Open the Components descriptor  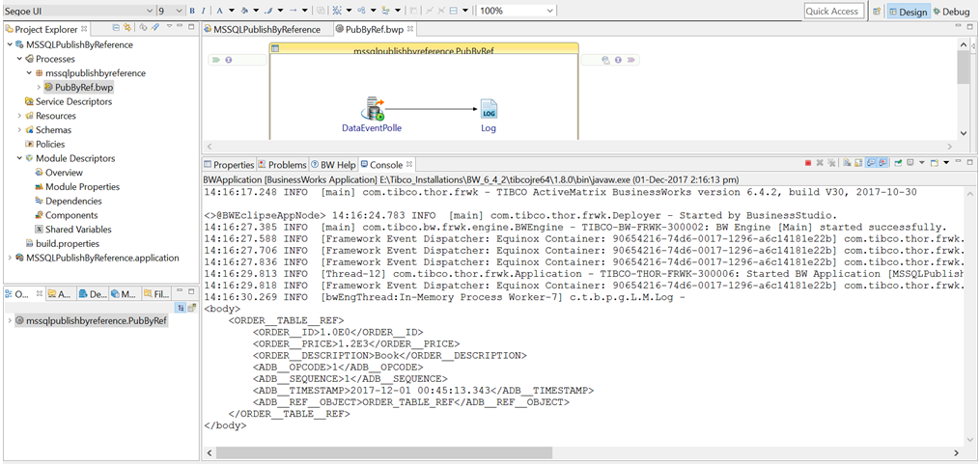click(x=67, y=215)
